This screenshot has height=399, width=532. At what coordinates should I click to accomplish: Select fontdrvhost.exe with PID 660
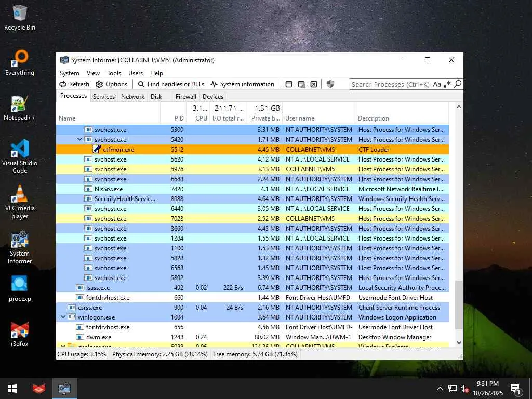252,298
